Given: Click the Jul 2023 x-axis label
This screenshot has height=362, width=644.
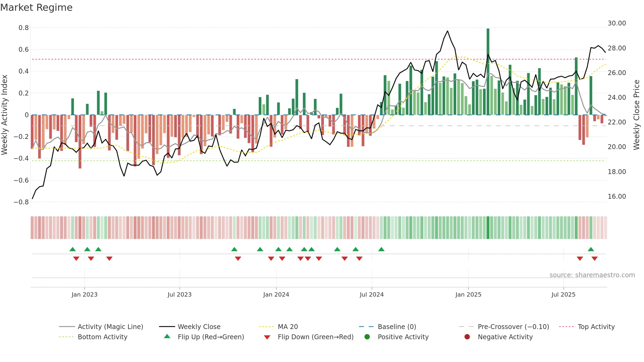Looking at the screenshot, I should (x=180, y=294).
